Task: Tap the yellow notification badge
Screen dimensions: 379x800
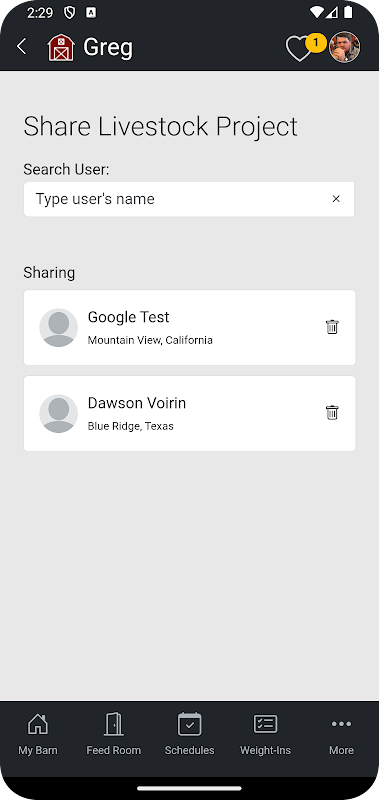Action: 316,43
